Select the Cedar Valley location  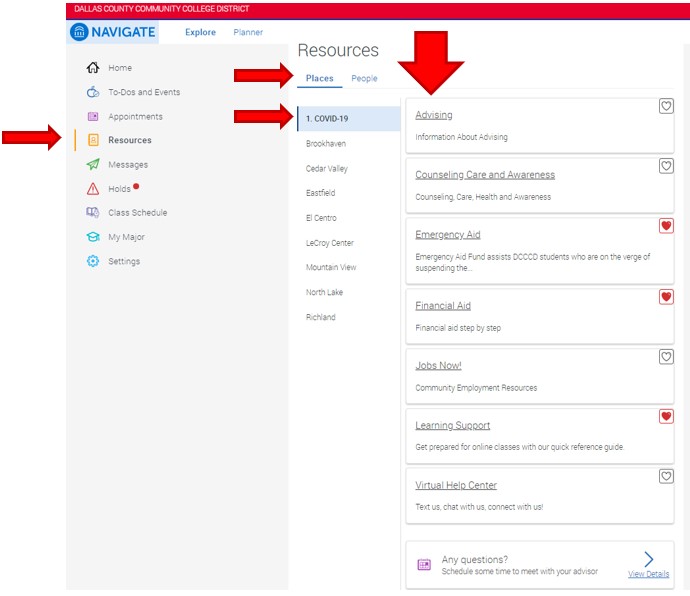click(327, 169)
